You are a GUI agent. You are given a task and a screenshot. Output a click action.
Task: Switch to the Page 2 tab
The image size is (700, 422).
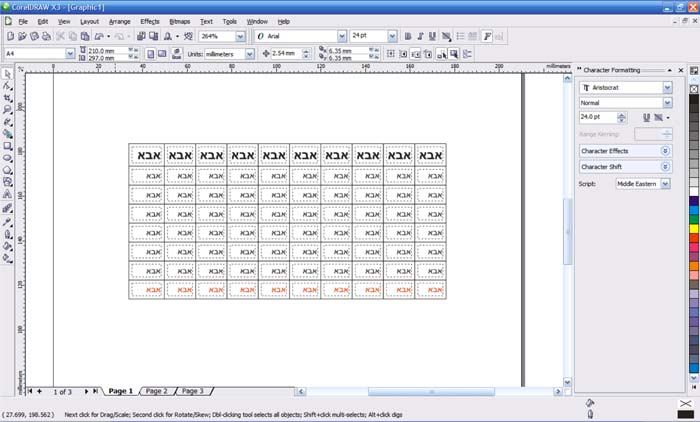pos(156,391)
